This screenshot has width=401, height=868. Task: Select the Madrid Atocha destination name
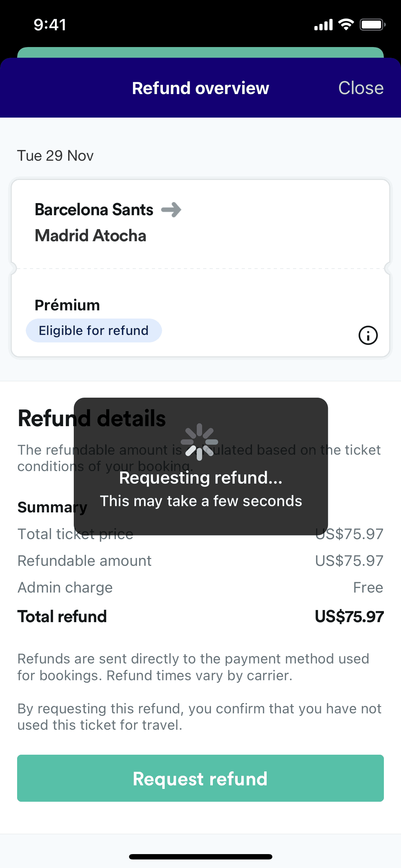point(91,236)
